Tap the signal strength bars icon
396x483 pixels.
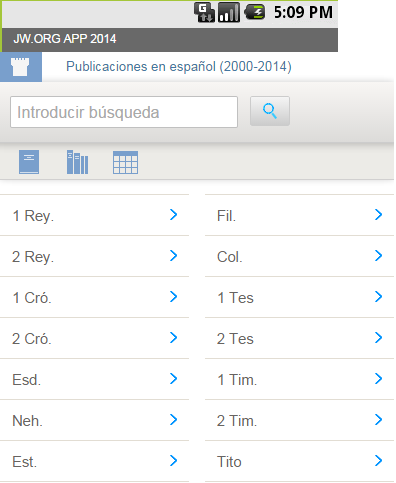(229, 12)
